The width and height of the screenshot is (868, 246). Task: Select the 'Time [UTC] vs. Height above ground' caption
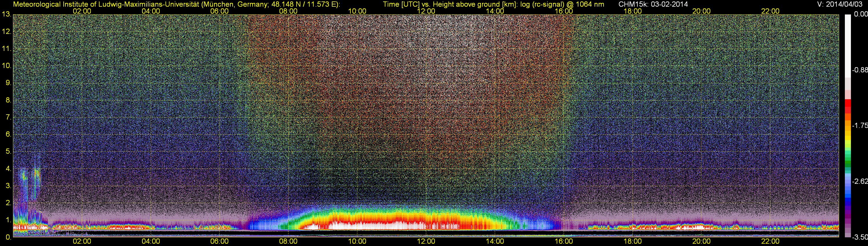click(x=493, y=4)
